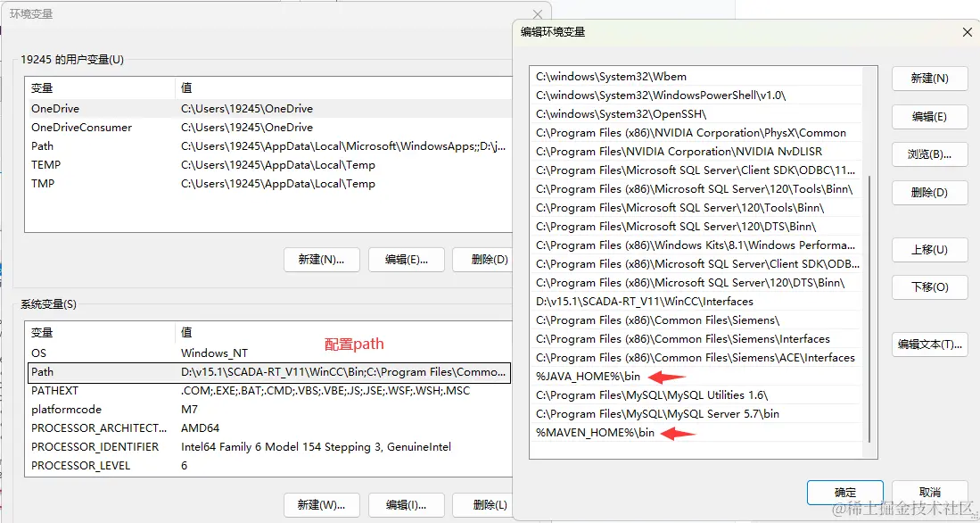The width and height of the screenshot is (980, 523).
Task: Select the OS system variable row
Action: click(x=268, y=353)
